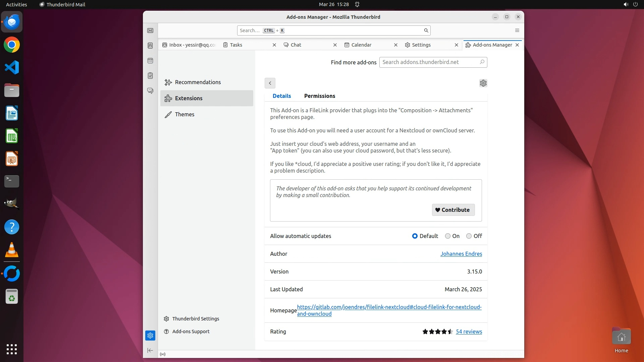The image size is (644, 362).
Task: Open Address Book in the spaces toolbar
Action: 150,46
